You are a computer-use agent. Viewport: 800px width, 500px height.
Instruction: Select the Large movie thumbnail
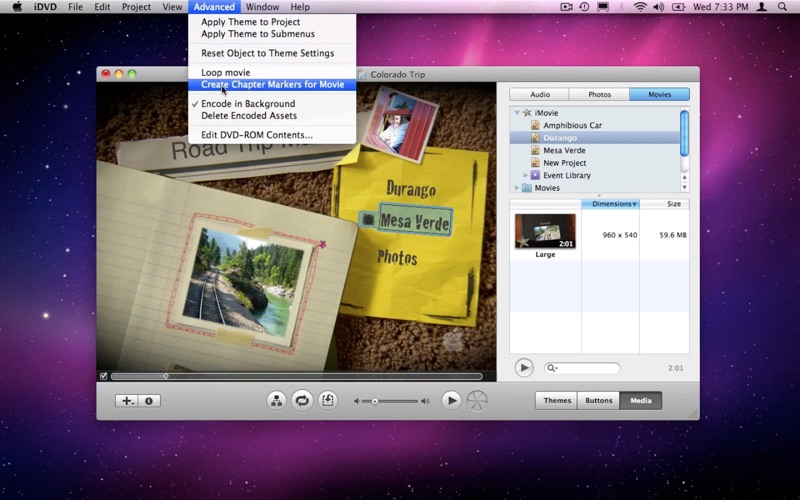pos(545,231)
